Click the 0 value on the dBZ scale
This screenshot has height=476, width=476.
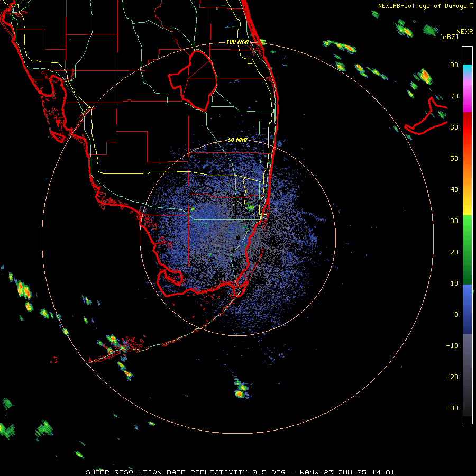[456, 315]
